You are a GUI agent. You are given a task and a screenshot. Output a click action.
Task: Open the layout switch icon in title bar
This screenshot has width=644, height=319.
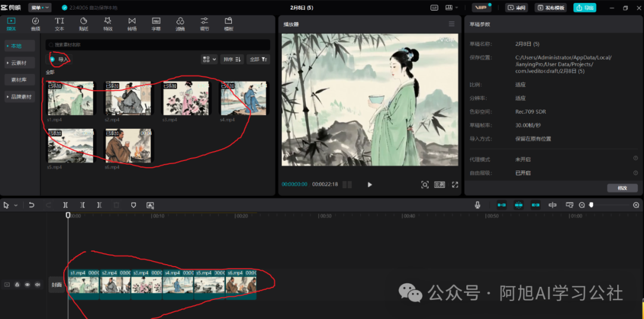(x=448, y=8)
